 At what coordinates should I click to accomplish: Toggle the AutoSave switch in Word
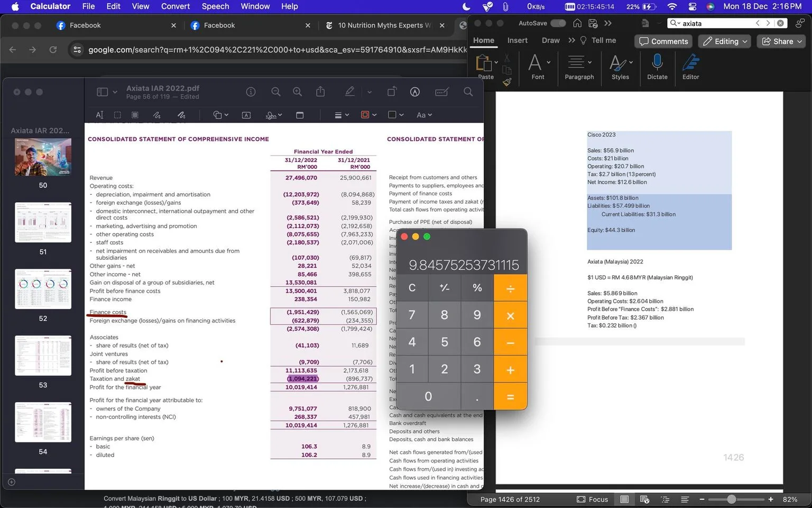(x=558, y=23)
